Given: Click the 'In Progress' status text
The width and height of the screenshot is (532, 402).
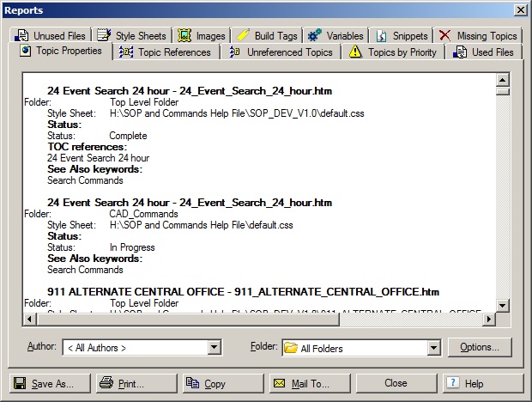Looking at the screenshot, I should pyautogui.click(x=132, y=247).
